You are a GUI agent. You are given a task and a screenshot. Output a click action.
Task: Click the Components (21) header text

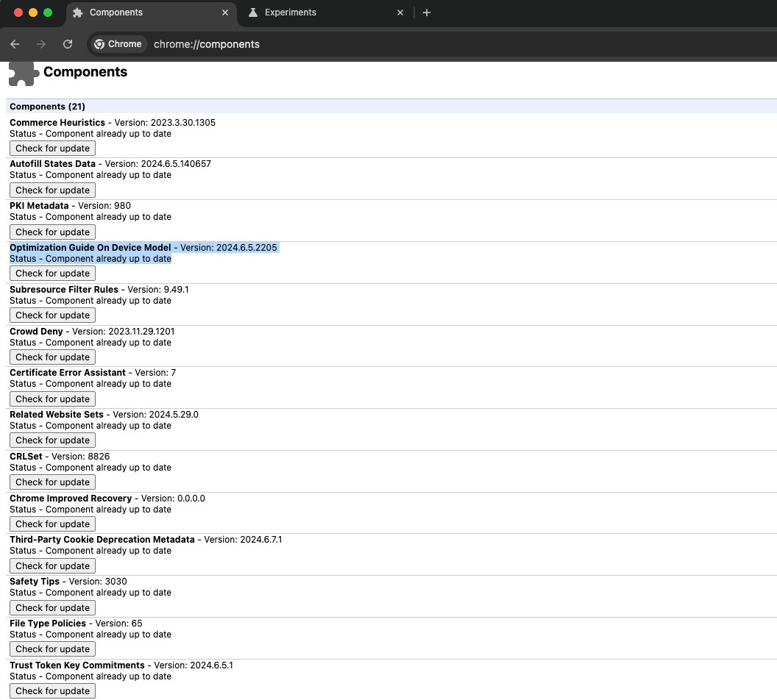pyautogui.click(x=47, y=107)
